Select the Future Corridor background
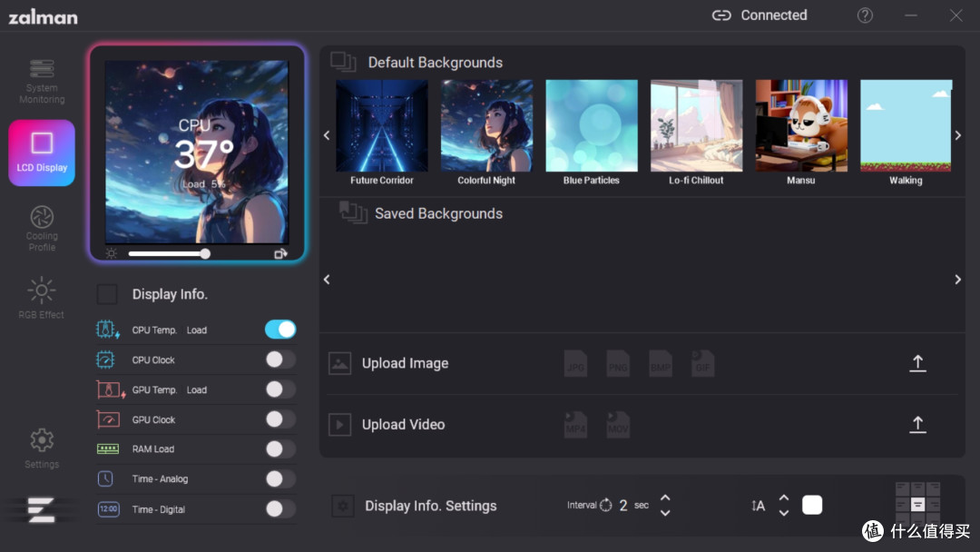The image size is (980, 552). point(382,125)
